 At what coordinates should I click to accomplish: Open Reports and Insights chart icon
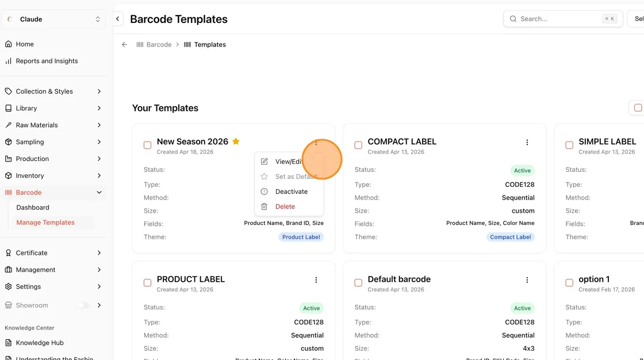click(x=8, y=61)
